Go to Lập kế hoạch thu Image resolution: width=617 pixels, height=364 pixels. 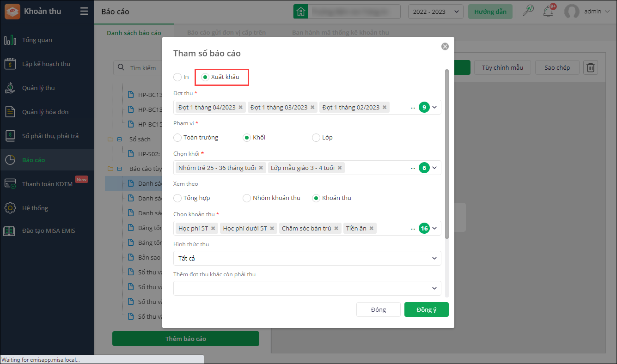pos(46,64)
